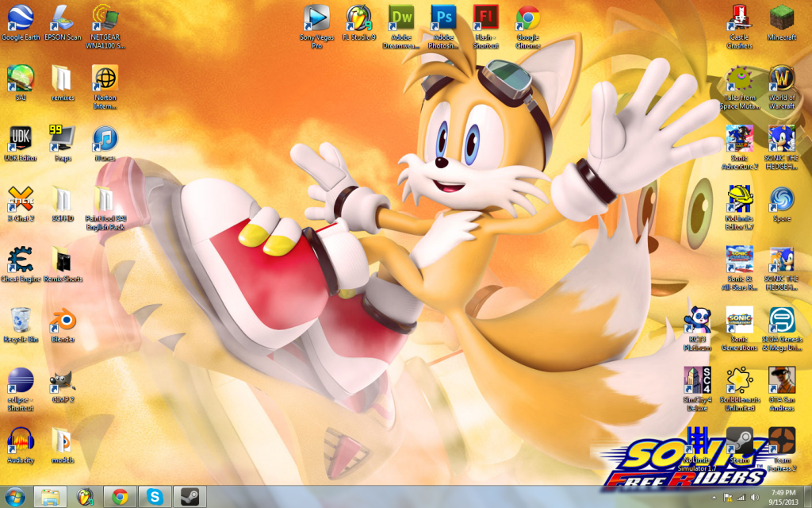The image size is (812, 508).
Task: Select the SimCity 4 Deluxe shortcut
Action: pos(697,390)
